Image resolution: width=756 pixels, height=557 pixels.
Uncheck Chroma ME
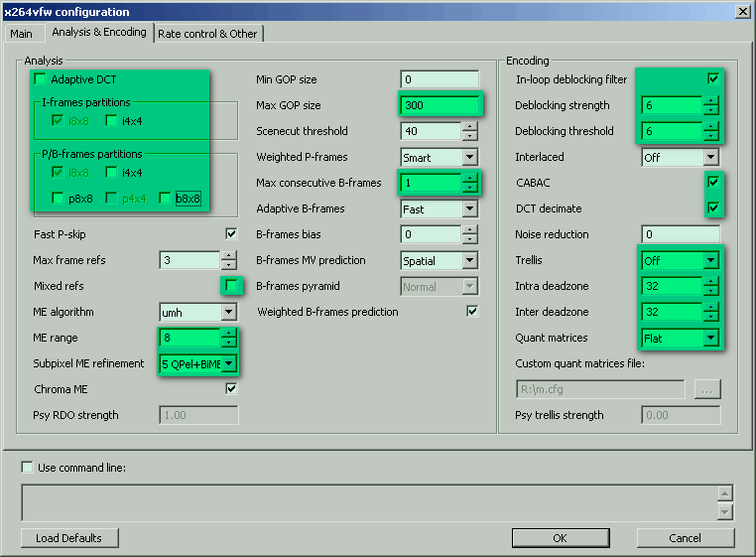(231, 388)
